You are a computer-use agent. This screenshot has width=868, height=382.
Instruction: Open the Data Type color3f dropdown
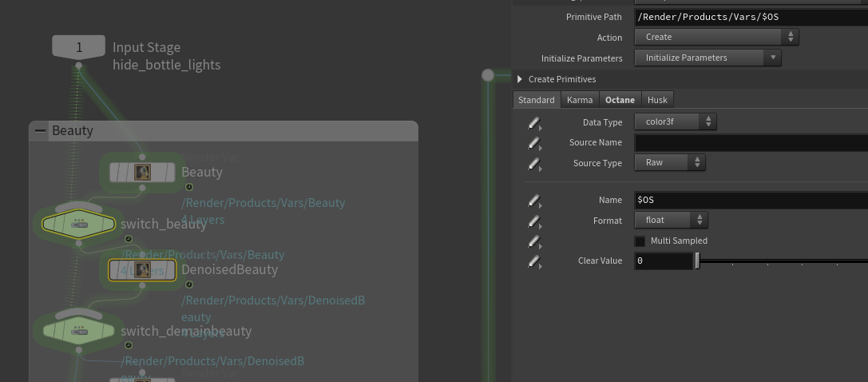676,122
